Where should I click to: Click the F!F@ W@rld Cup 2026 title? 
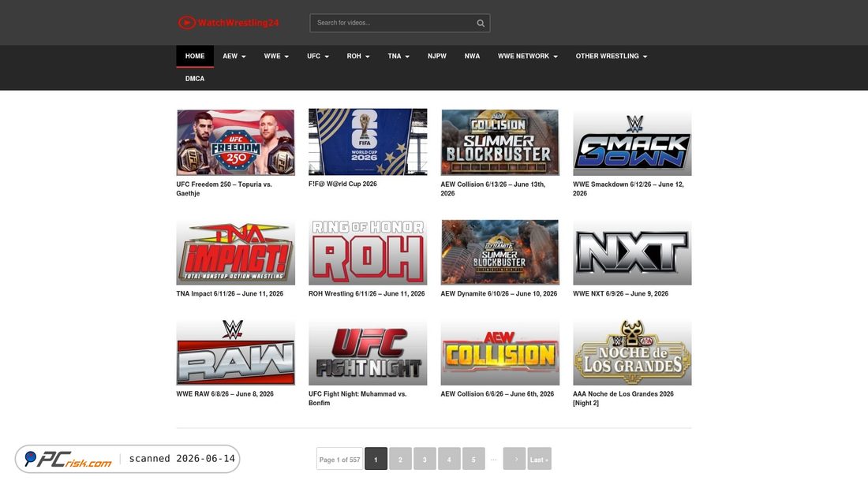(x=342, y=184)
